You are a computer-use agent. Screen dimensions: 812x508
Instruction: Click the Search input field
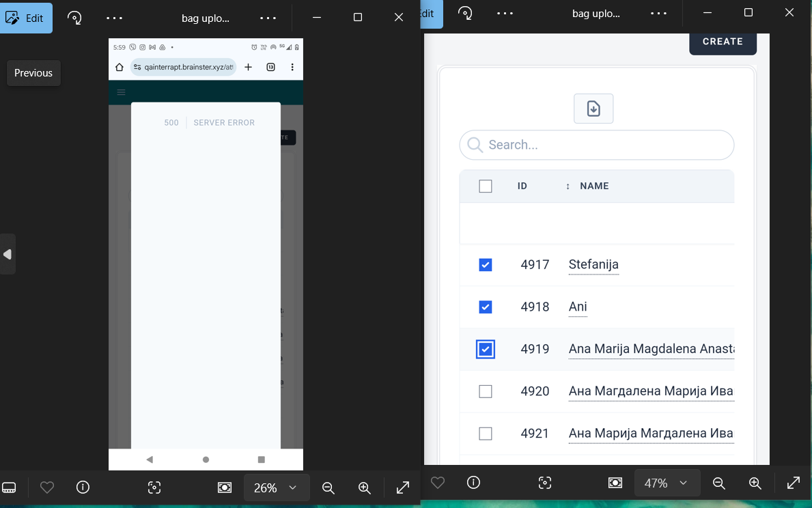click(x=601, y=145)
